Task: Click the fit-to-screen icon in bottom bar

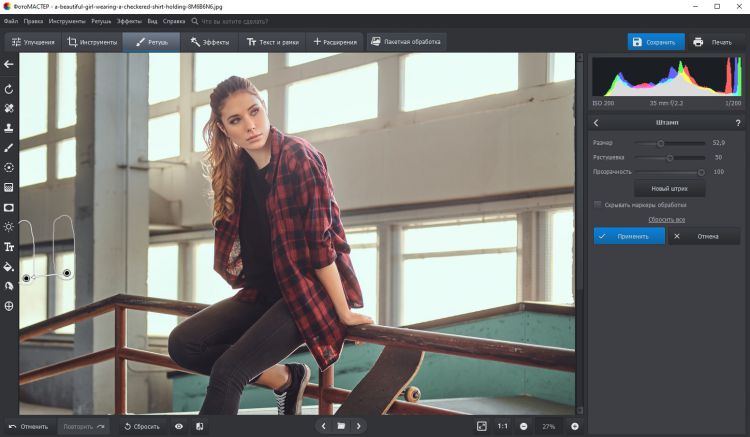Action: tap(481, 426)
